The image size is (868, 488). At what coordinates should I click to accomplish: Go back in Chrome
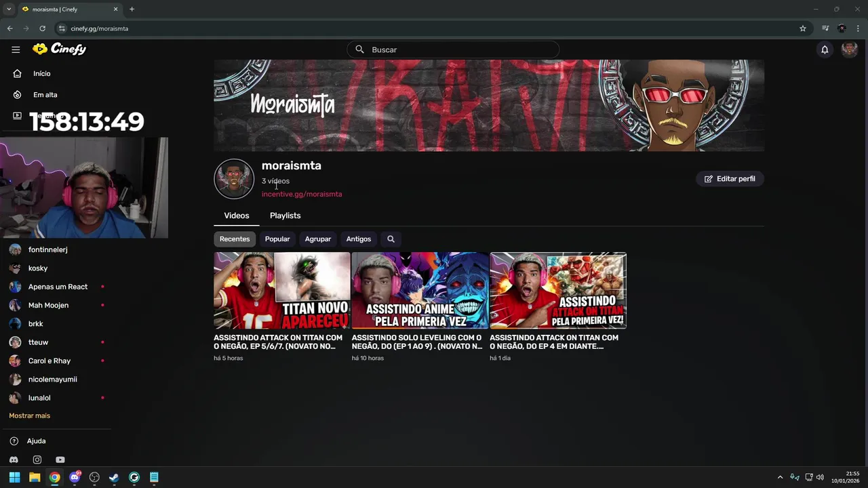(9, 28)
